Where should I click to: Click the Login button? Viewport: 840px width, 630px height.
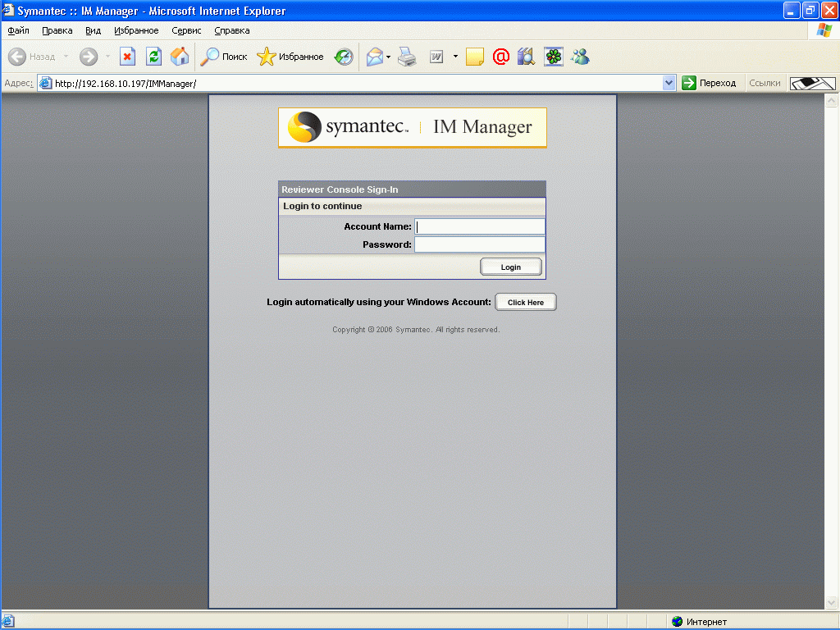[x=510, y=267]
